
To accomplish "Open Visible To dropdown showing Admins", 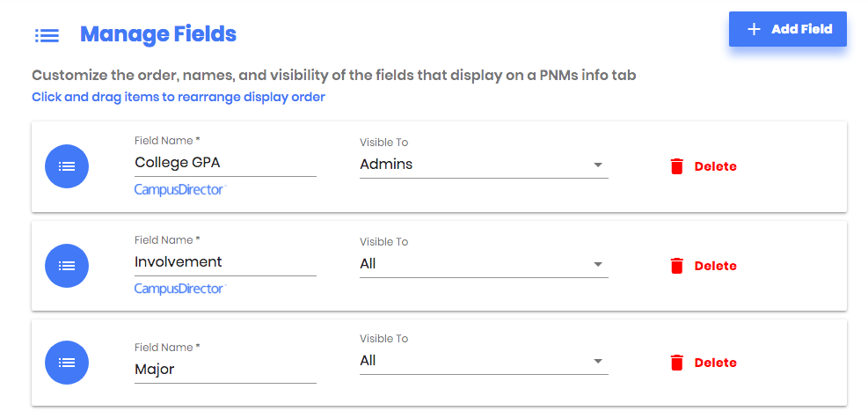I will click(484, 165).
